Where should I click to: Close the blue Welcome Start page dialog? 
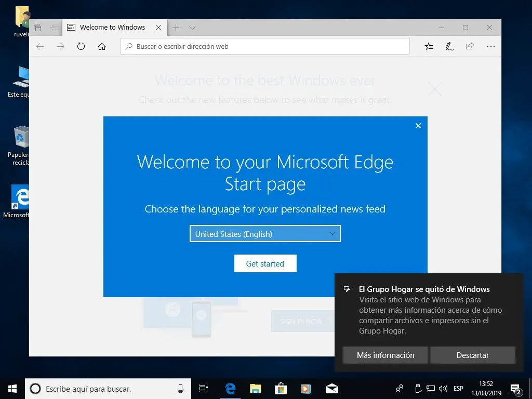(x=418, y=126)
